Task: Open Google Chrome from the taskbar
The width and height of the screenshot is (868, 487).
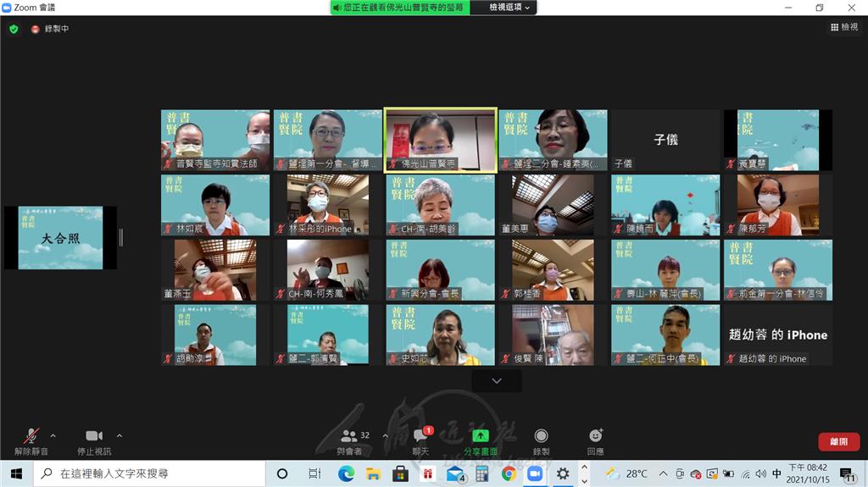Action: click(x=509, y=473)
